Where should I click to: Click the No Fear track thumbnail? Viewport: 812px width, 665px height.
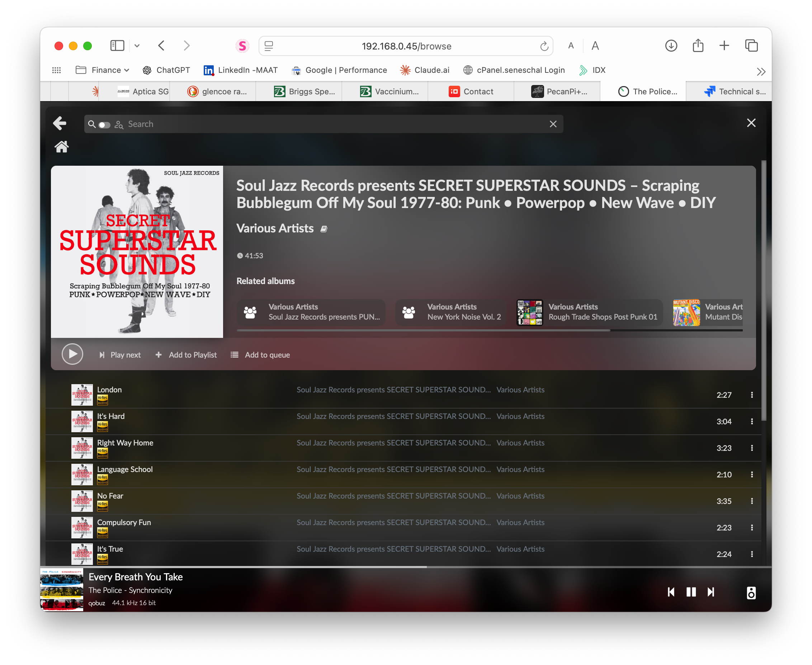(82, 501)
